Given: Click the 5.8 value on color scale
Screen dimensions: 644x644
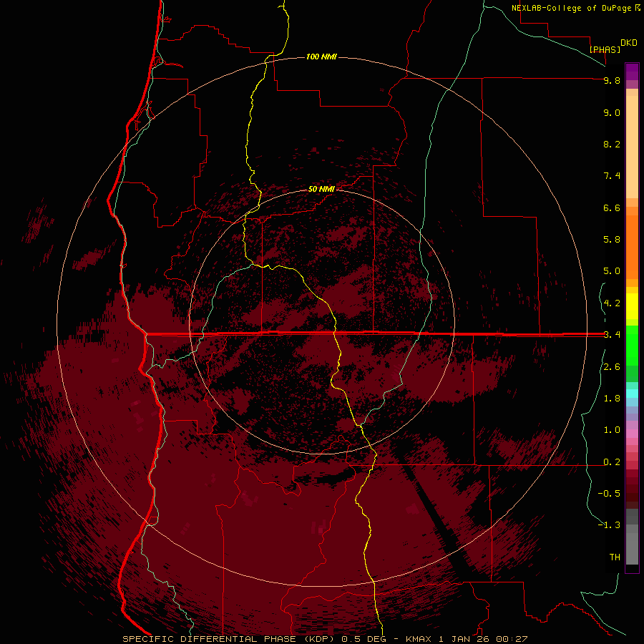Looking at the screenshot, I should [612, 239].
